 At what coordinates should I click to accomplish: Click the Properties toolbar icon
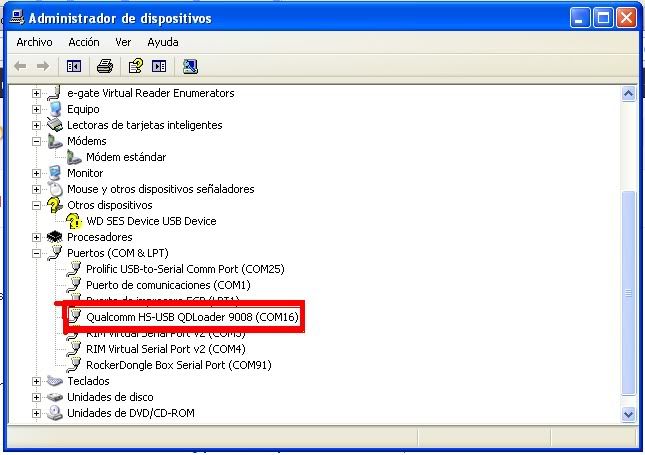pos(135,67)
